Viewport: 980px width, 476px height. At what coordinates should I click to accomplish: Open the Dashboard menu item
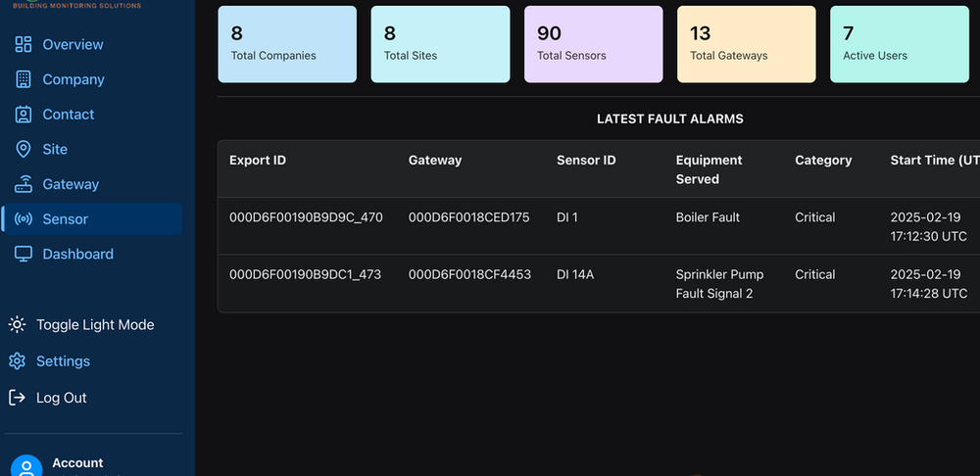(78, 255)
